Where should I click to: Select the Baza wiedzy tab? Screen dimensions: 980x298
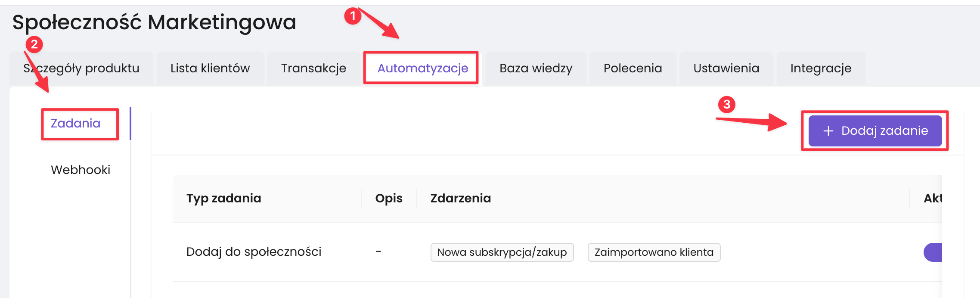[536, 68]
